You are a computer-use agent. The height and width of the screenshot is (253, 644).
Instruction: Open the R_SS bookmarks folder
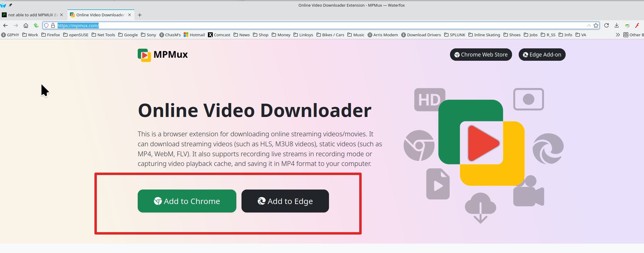tap(548, 35)
